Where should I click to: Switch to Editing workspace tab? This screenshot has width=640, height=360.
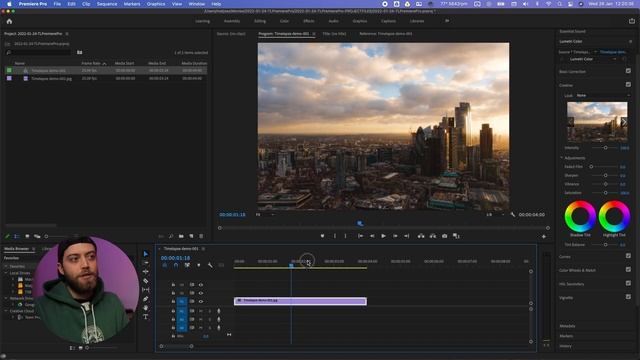coord(260,21)
